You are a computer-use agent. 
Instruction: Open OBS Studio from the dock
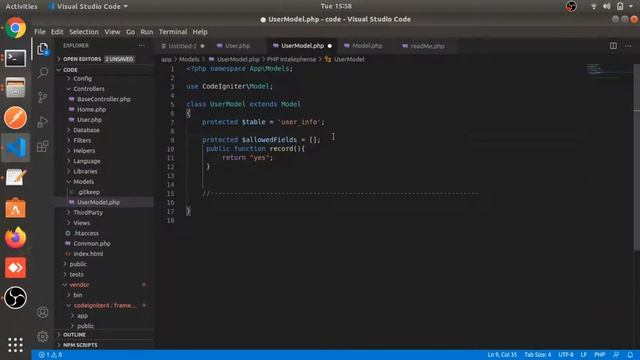point(16,298)
